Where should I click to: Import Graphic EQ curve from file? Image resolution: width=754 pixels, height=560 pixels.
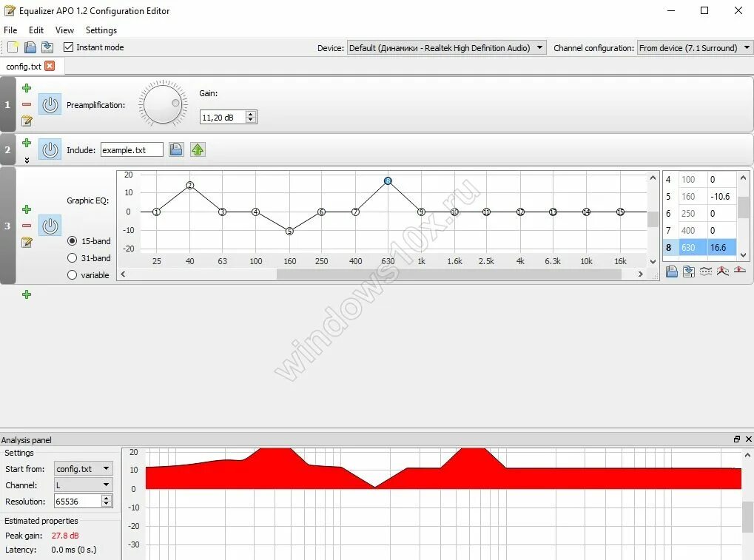672,271
